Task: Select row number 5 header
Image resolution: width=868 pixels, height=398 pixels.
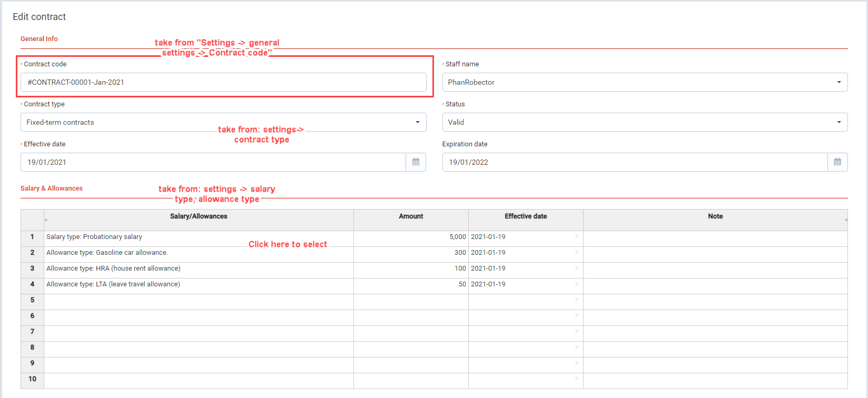Action: point(32,302)
